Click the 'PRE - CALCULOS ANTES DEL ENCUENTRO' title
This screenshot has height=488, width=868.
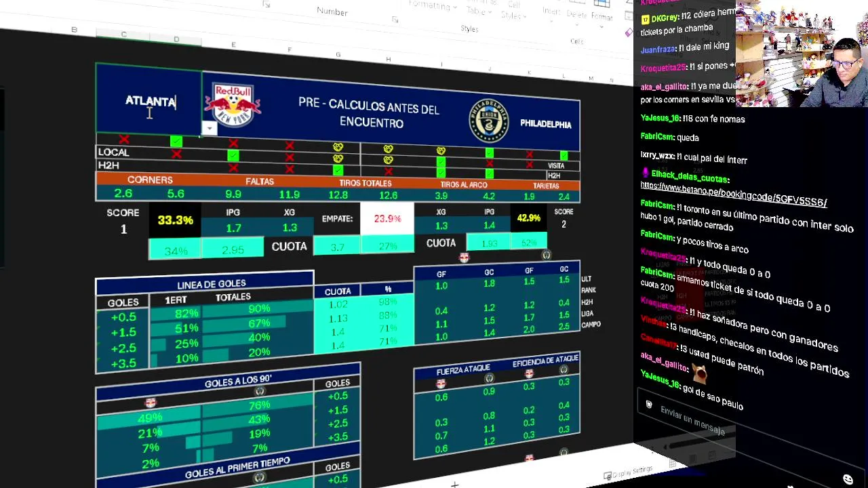pos(369,113)
